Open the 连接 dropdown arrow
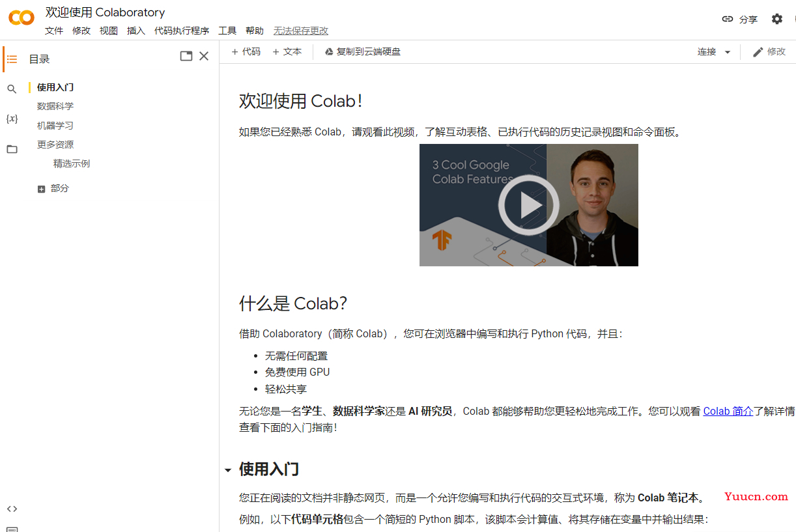The height and width of the screenshot is (532, 796). coord(728,52)
